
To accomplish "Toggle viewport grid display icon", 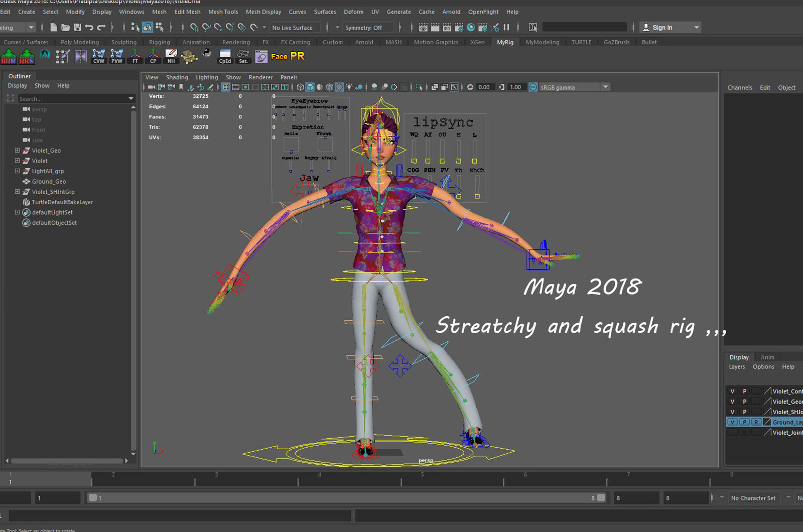I will pyautogui.click(x=226, y=87).
